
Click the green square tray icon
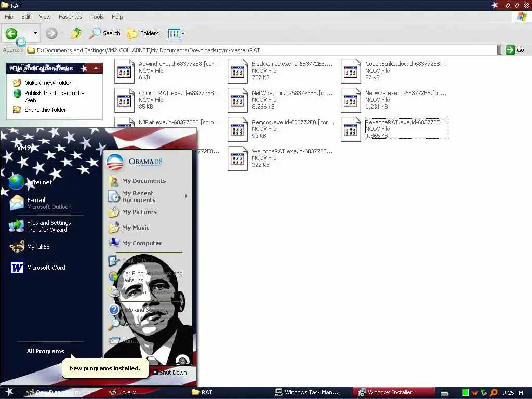(465, 393)
